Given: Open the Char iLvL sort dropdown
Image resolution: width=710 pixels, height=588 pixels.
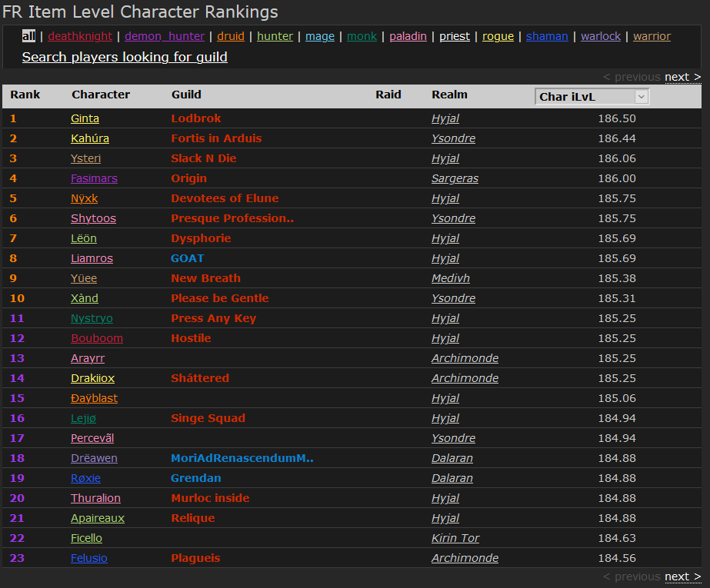Looking at the screenshot, I should 592,97.
